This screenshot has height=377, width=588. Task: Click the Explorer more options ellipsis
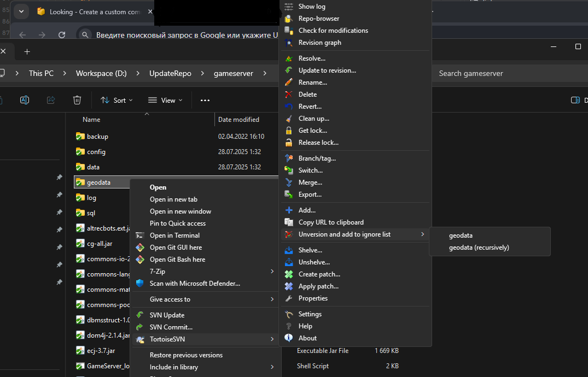pyautogui.click(x=205, y=100)
